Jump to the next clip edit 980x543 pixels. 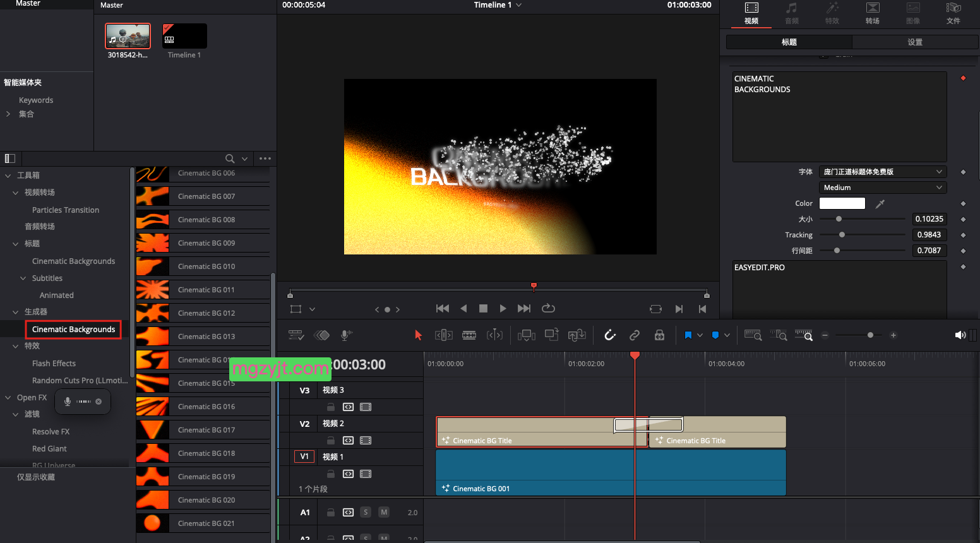click(x=679, y=309)
